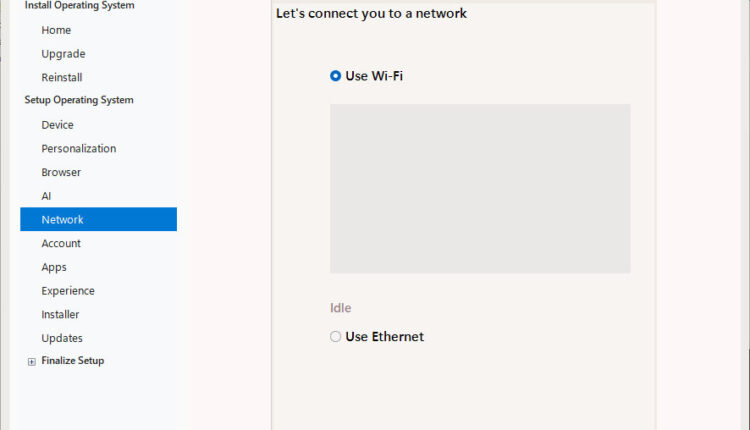Go to the Upgrade page
This screenshot has width=750, height=430.
(63, 54)
